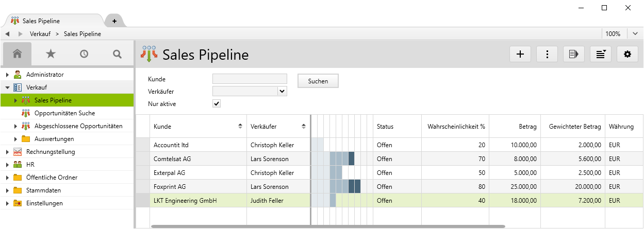The image size is (644, 229).
Task: Click the Gewichteter Betrag column header
Action: click(x=572, y=126)
